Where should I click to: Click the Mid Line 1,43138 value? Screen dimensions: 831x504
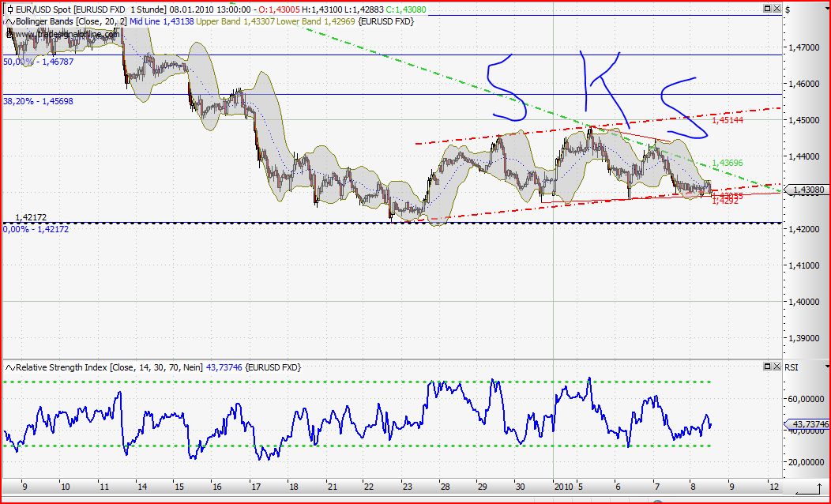click(162, 22)
